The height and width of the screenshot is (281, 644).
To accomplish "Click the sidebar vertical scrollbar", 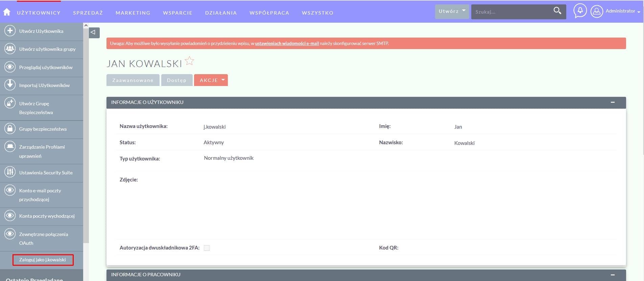I will tap(86, 135).
